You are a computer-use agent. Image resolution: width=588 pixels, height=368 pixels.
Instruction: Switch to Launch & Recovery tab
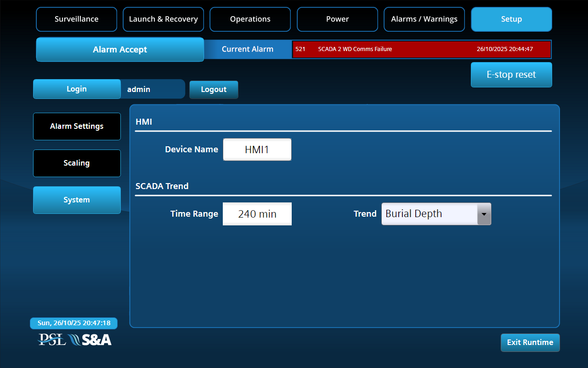[163, 19]
